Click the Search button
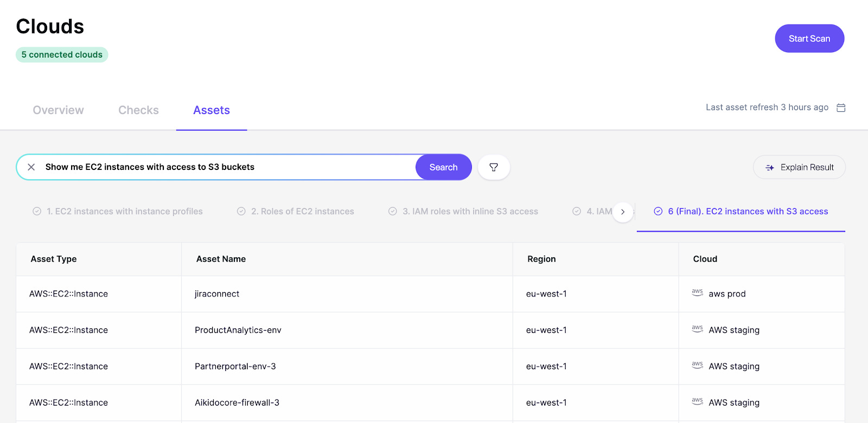868x423 pixels. tap(443, 167)
